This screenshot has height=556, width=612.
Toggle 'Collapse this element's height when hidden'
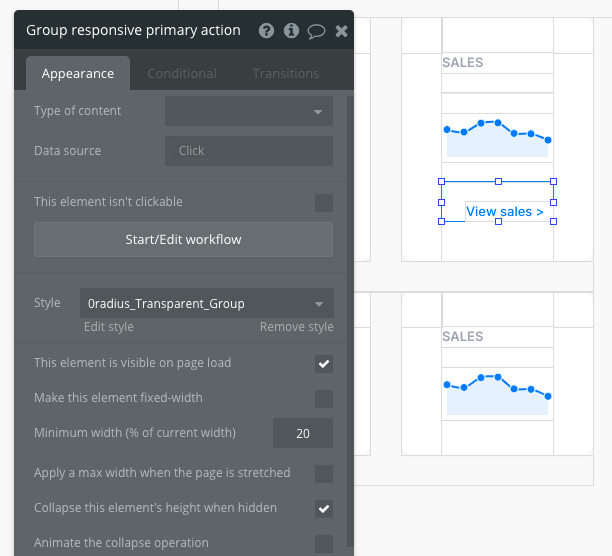(324, 509)
